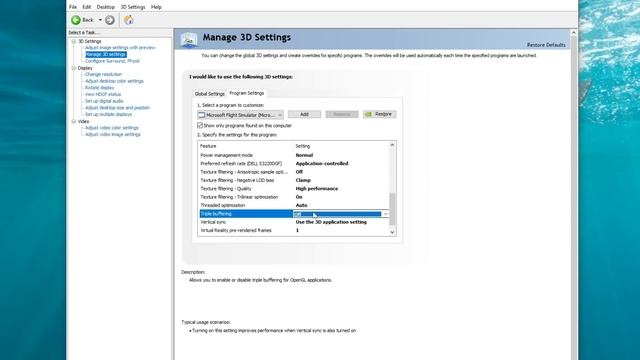Open Set up digital audio

pos(104,101)
